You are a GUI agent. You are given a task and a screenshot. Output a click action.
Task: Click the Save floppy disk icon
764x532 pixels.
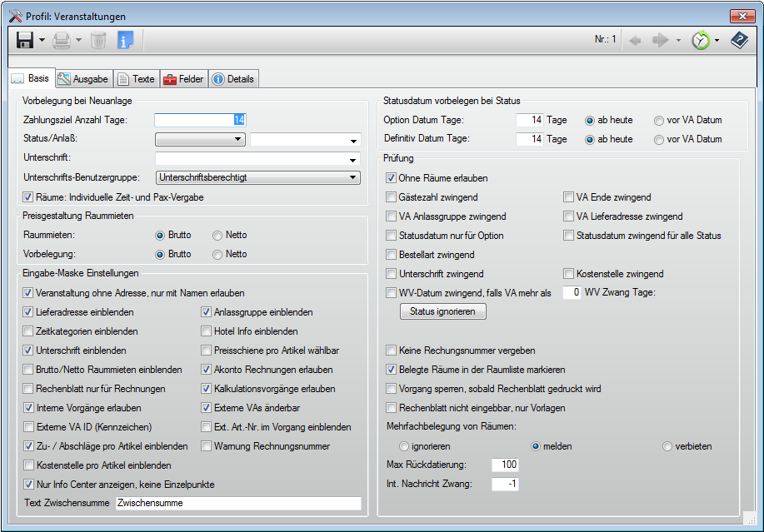[x=25, y=40]
